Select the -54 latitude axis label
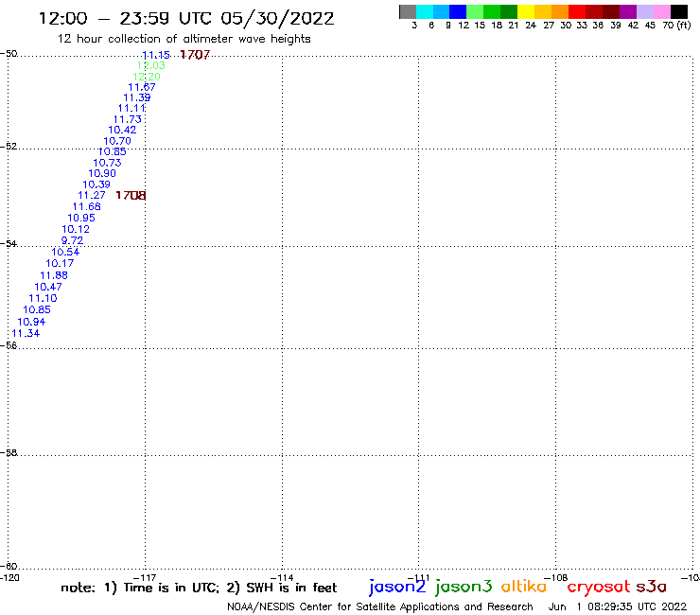Viewport: 700px width, 615px height. (x=9, y=243)
